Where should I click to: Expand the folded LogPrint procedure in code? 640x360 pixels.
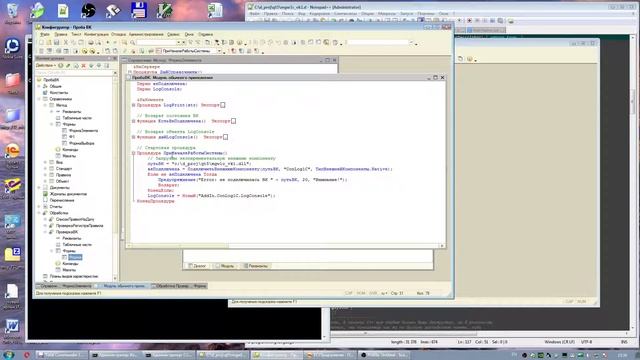point(133,105)
